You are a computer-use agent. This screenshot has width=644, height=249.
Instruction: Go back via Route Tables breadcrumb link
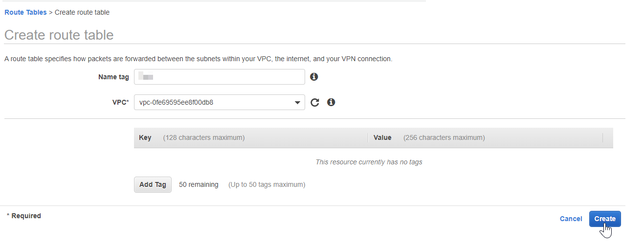coord(25,12)
